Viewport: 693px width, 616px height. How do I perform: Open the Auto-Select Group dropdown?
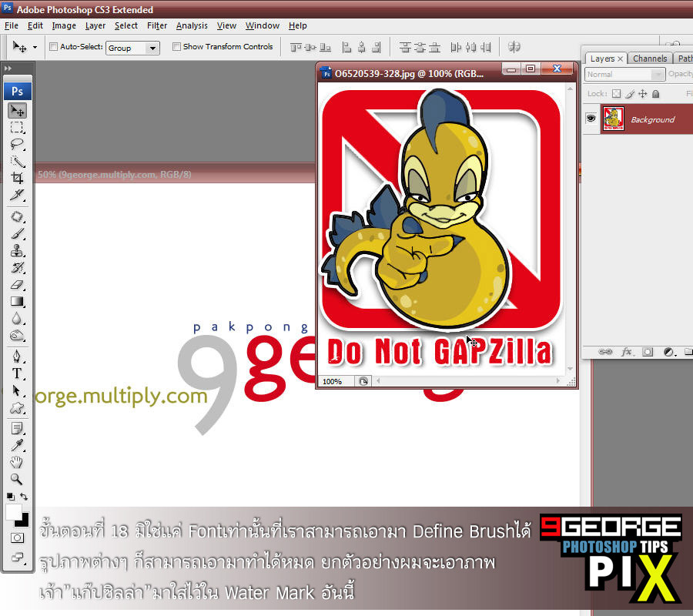pyautogui.click(x=132, y=48)
